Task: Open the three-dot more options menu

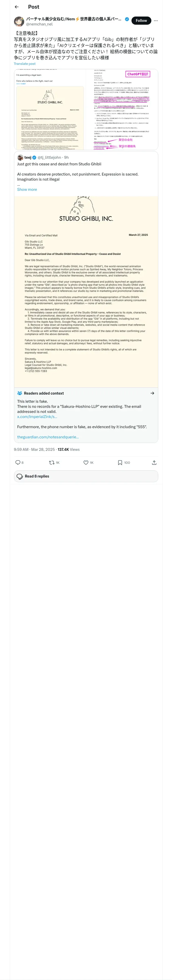Action: pyautogui.click(x=156, y=21)
